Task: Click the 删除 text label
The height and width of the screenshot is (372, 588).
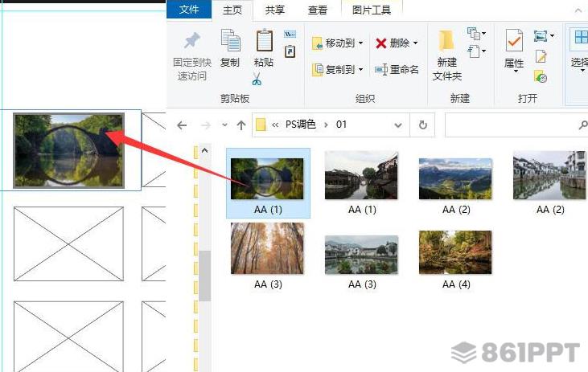Action: pos(400,43)
